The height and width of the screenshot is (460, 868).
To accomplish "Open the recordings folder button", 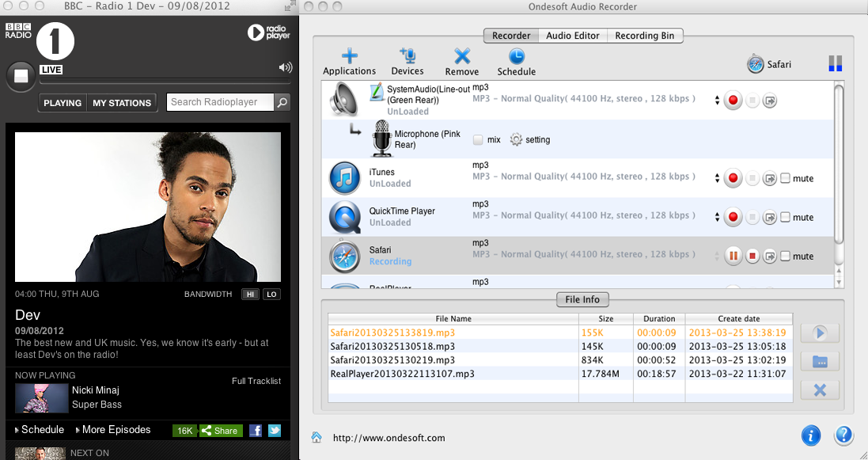I will coord(820,361).
